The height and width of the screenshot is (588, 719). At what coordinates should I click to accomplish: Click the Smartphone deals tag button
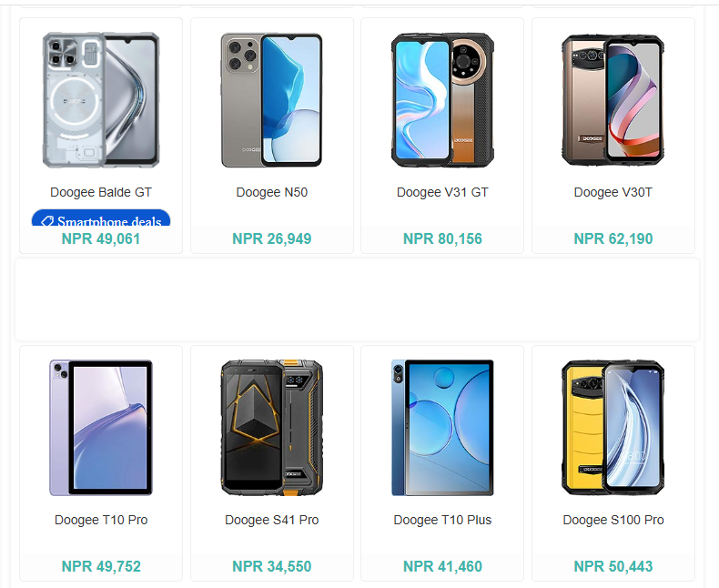(x=101, y=218)
